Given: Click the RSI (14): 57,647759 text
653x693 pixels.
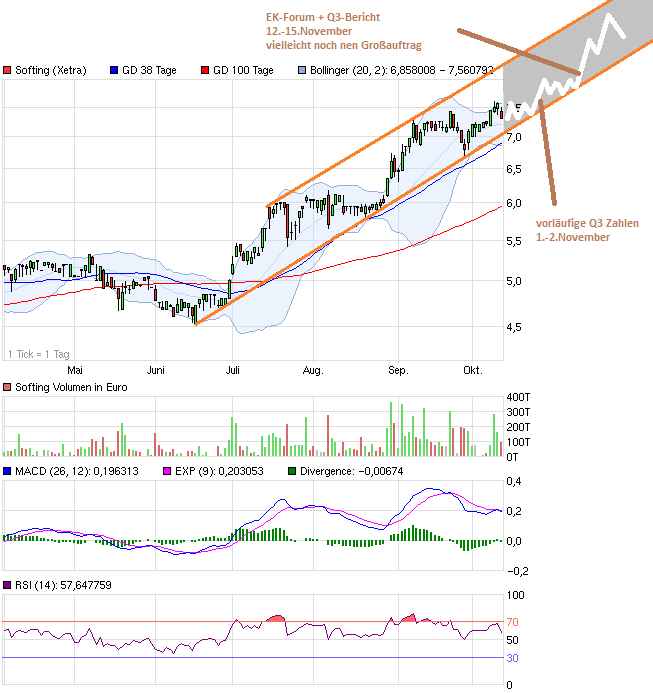Looking at the screenshot, I should [x=63, y=586].
